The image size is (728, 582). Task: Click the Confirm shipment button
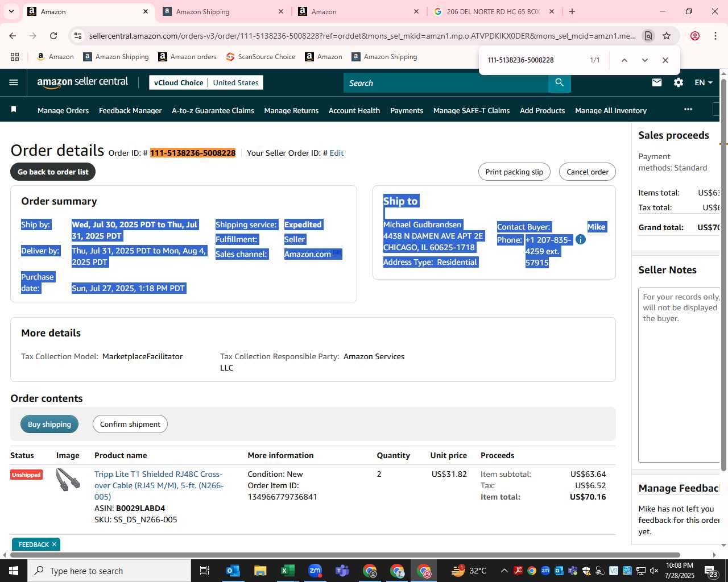(x=130, y=424)
